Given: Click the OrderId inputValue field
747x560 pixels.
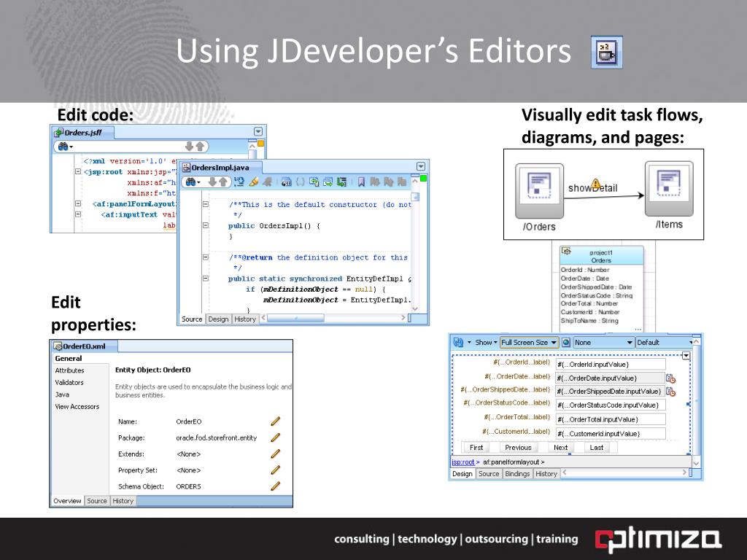Looking at the screenshot, I should (611, 365).
